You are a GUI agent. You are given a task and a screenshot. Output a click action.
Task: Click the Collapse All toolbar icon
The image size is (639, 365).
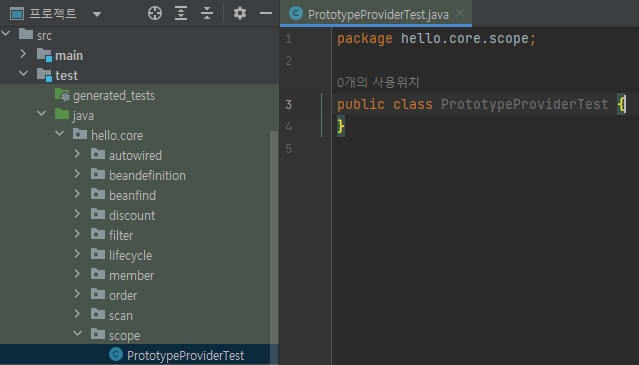click(x=207, y=13)
